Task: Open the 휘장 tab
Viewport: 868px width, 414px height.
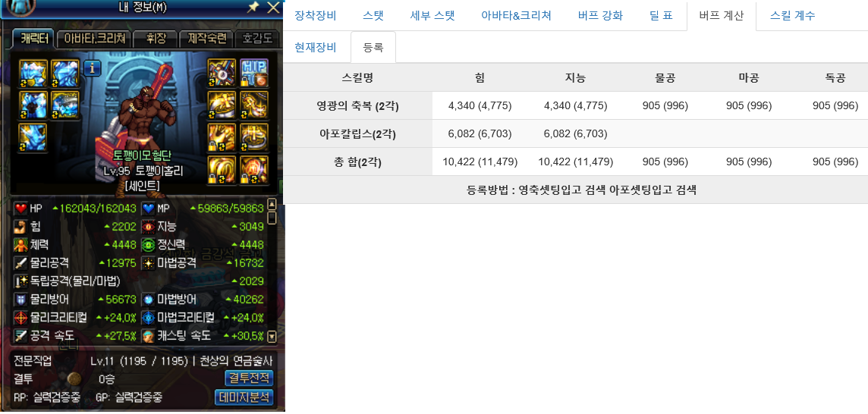Action: pyautogui.click(x=156, y=39)
